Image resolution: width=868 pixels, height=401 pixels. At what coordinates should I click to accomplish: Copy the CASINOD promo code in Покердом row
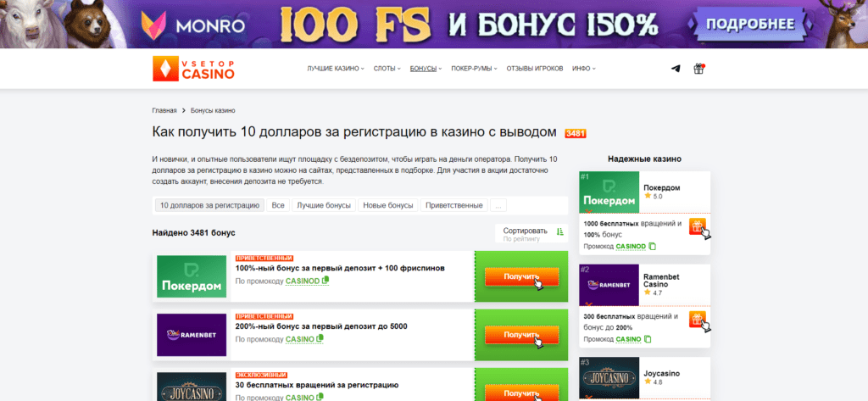[325, 281]
